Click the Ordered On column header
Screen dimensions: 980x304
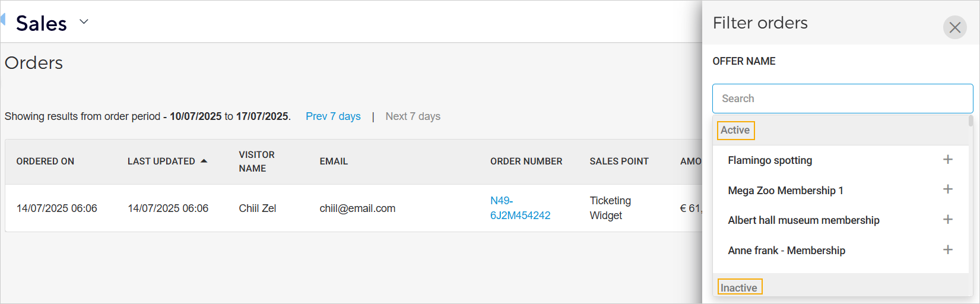[45, 161]
